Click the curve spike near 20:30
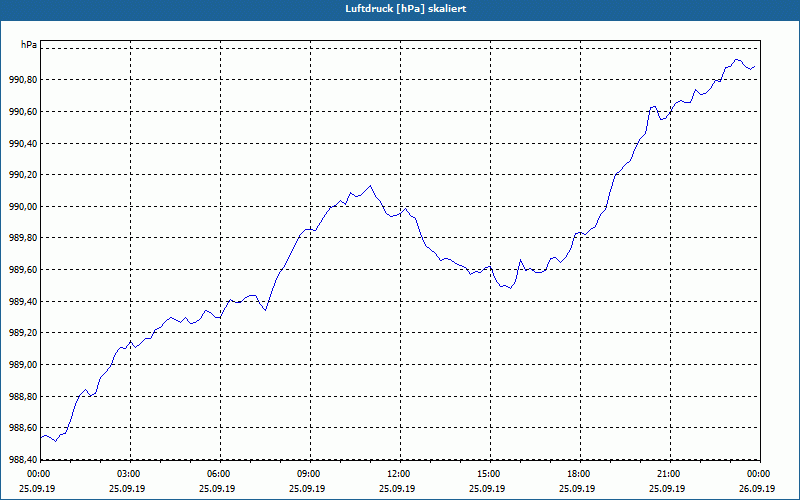 pos(653,107)
